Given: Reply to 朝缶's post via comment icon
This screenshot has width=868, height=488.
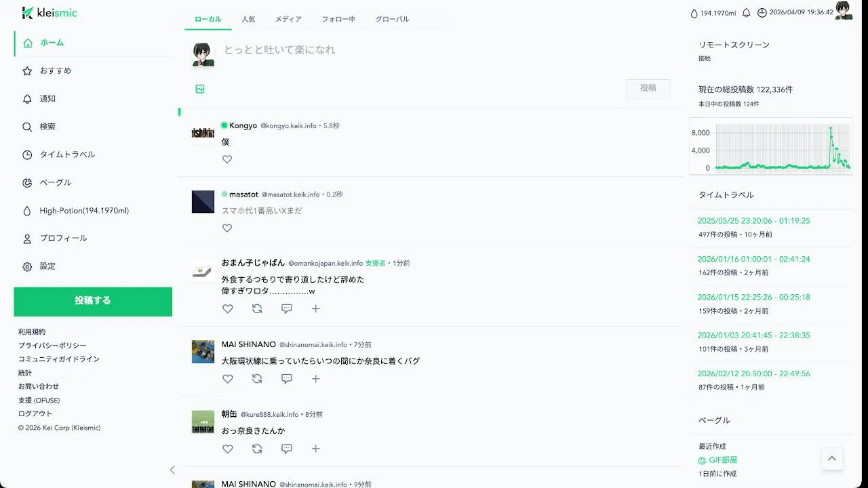Looking at the screenshot, I should tap(287, 449).
